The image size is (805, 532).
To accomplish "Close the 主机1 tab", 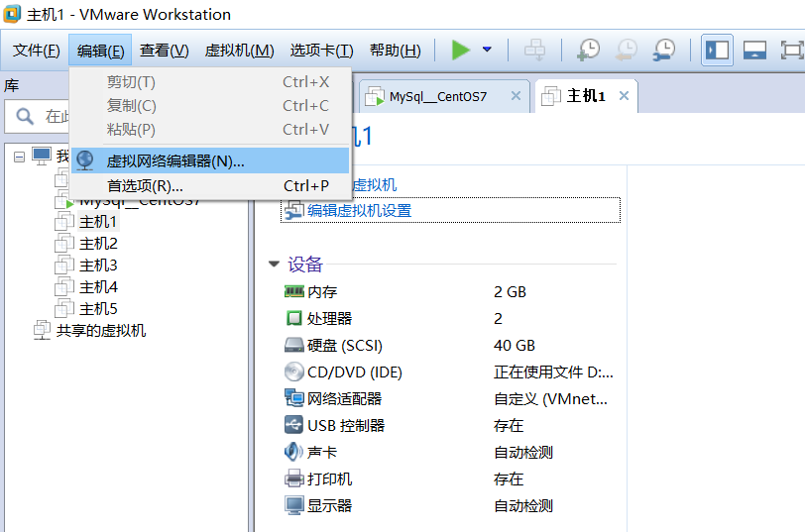I will point(624,96).
